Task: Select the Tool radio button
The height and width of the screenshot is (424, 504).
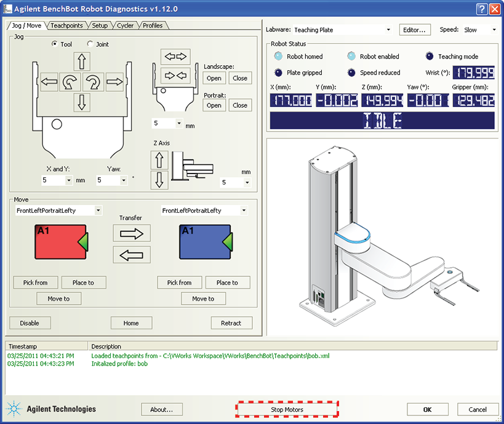Action: 55,44
